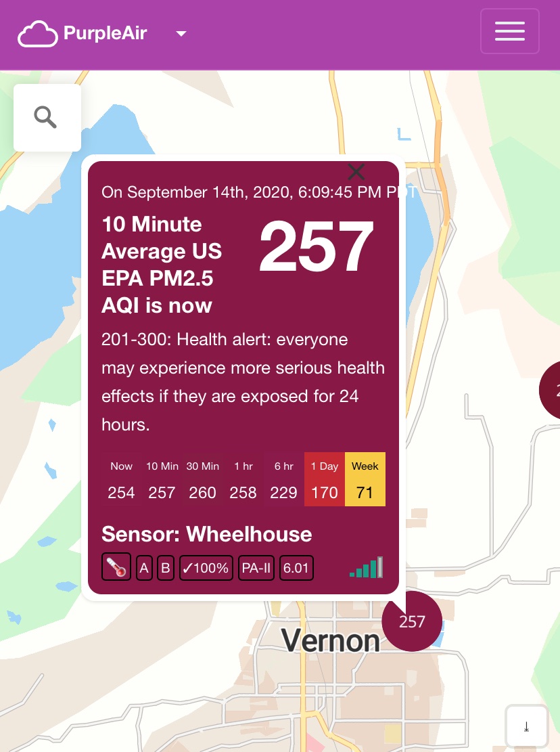Click the red 1 Day average swatch

coord(325,479)
